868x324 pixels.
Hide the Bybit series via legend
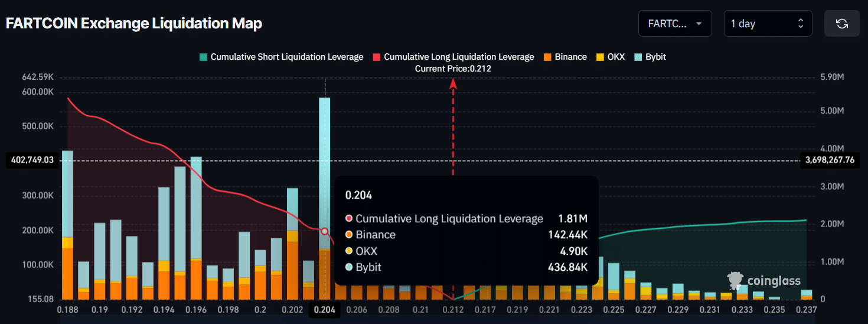click(650, 57)
